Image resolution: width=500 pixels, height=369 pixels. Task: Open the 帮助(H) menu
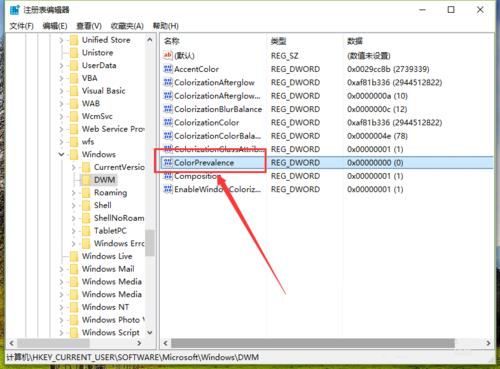(166, 26)
